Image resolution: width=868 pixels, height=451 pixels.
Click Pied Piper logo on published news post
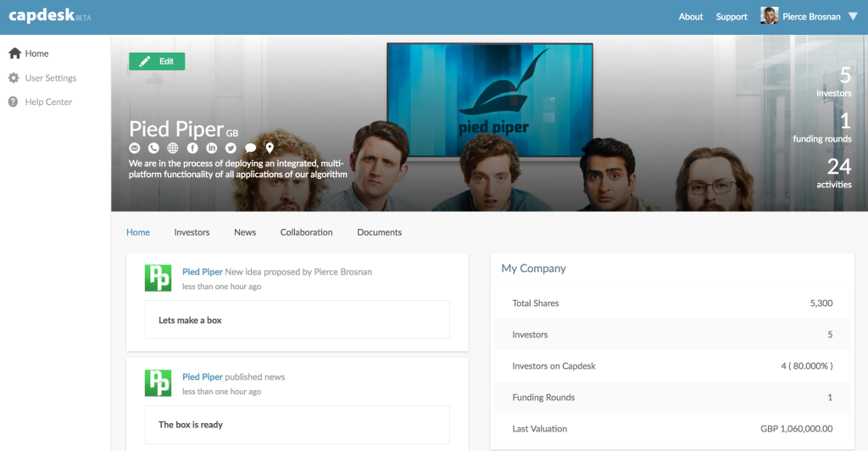[158, 383]
